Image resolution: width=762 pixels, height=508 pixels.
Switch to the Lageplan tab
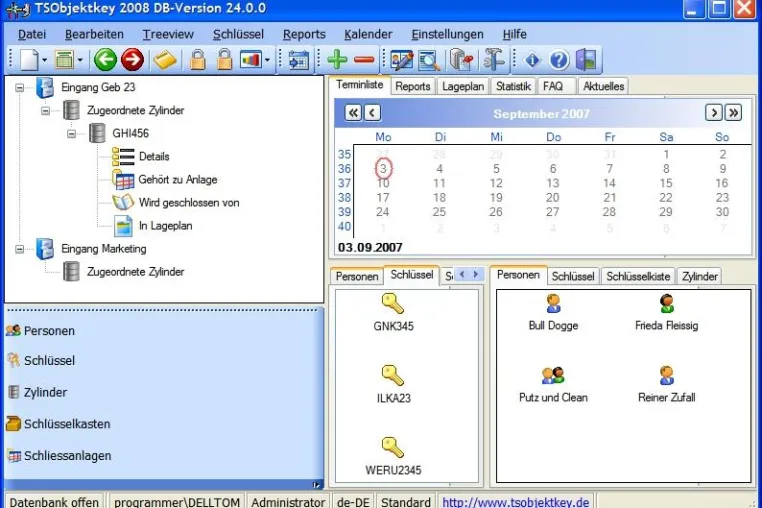(x=463, y=86)
